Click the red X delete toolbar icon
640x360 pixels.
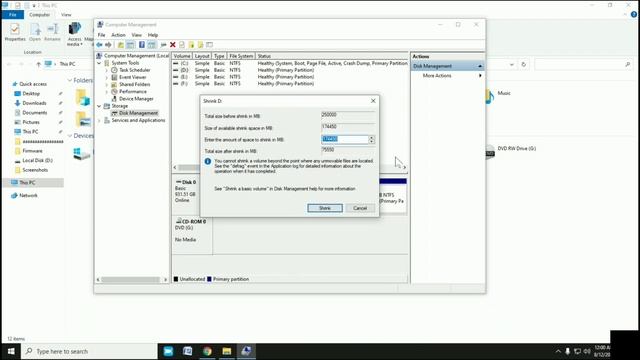pos(173,44)
